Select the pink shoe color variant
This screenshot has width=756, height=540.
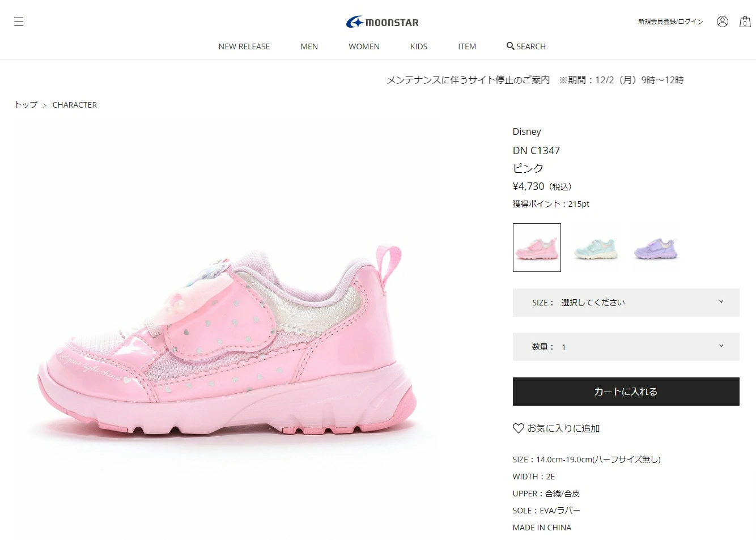(x=537, y=248)
